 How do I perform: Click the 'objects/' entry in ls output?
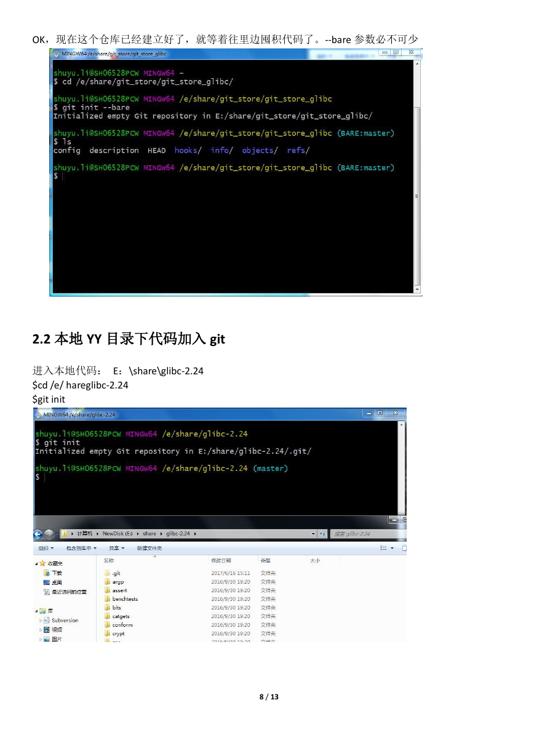(x=260, y=150)
